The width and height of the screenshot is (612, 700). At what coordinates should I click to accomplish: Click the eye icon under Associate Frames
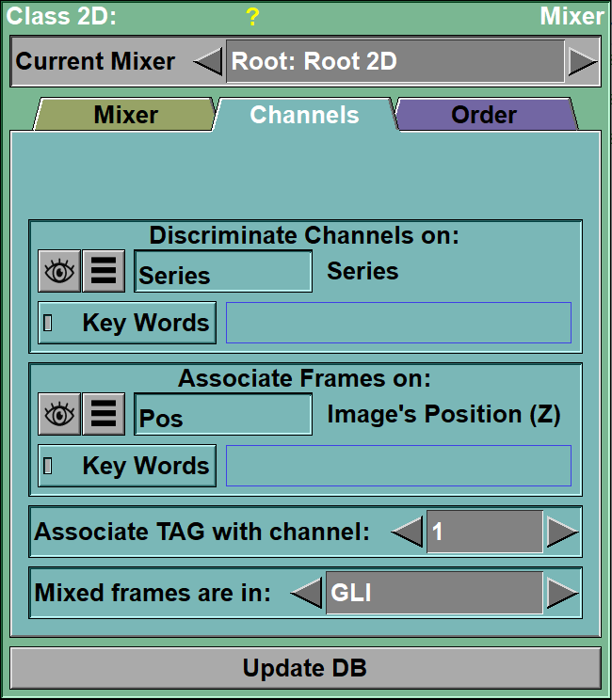coord(59,415)
